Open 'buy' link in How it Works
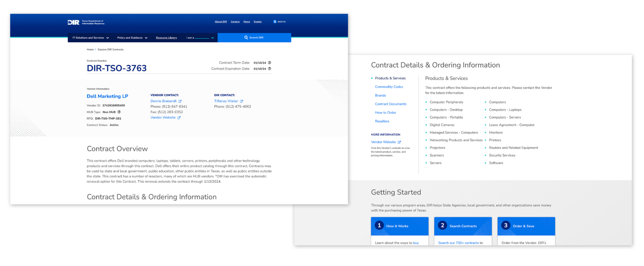 click(x=416, y=243)
